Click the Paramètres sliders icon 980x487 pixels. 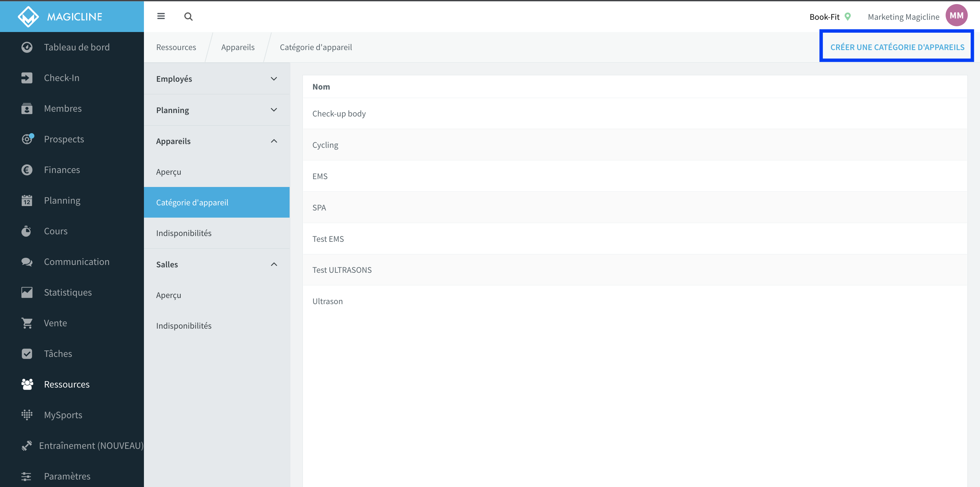(26, 476)
